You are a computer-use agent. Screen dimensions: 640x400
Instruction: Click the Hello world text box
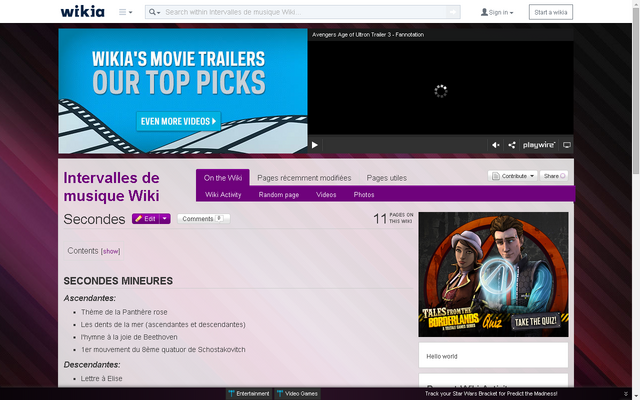(x=493, y=355)
